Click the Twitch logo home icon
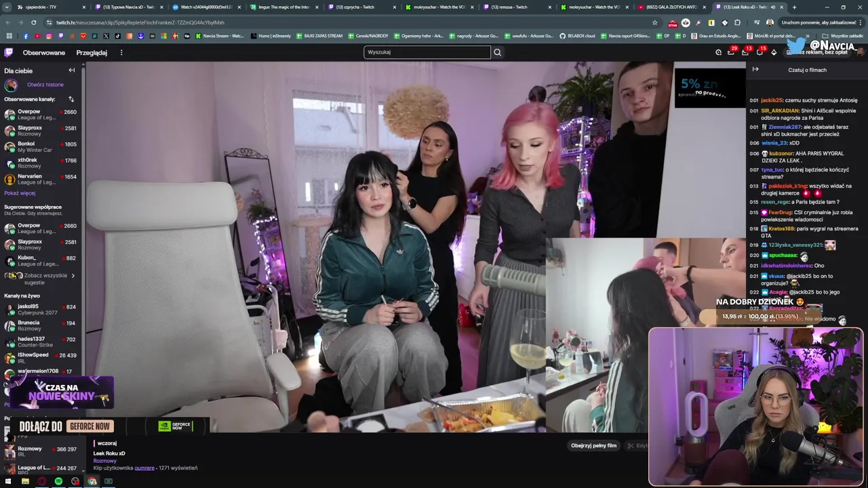The height and width of the screenshot is (488, 868). click(x=8, y=52)
